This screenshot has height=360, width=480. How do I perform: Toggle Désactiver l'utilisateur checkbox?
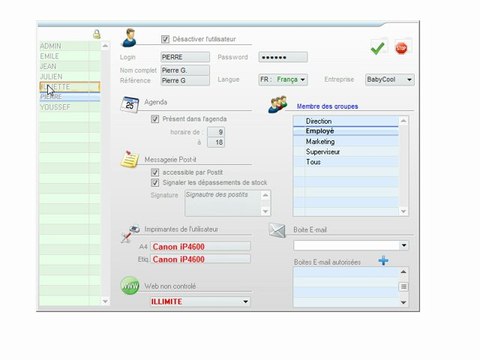click(165, 39)
